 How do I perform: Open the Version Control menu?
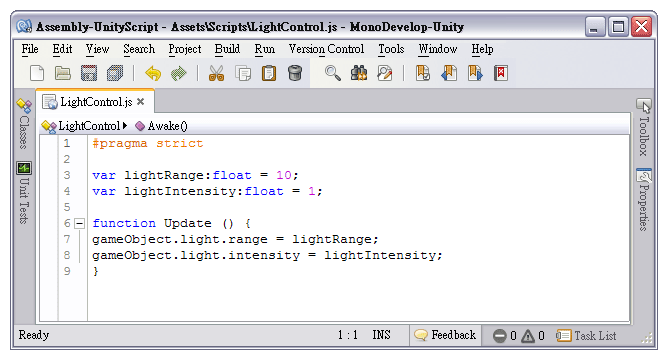(x=326, y=49)
